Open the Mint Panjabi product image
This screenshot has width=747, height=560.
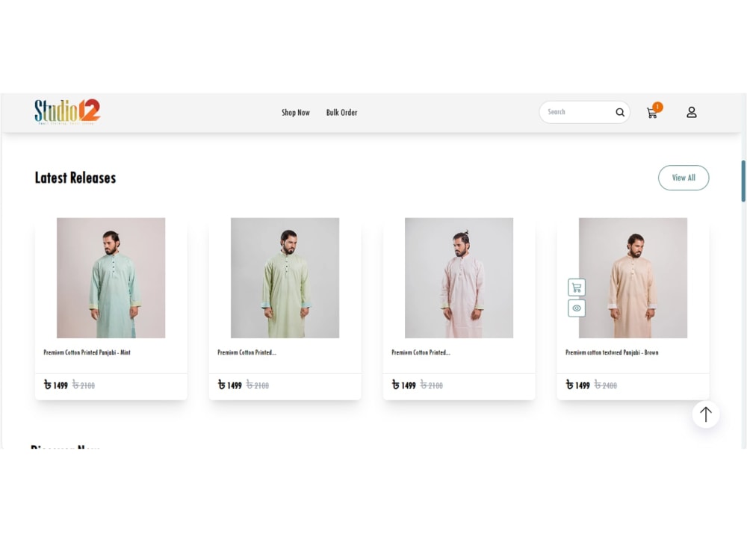111,278
